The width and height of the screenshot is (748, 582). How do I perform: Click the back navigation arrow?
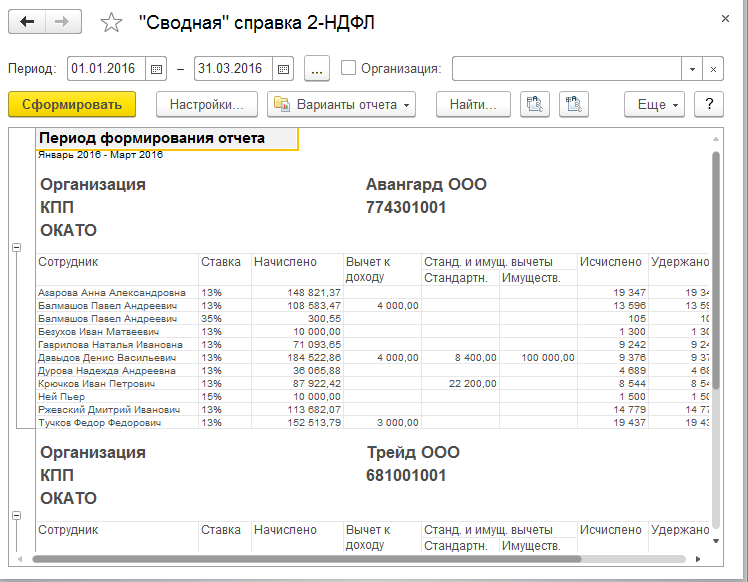(x=27, y=22)
